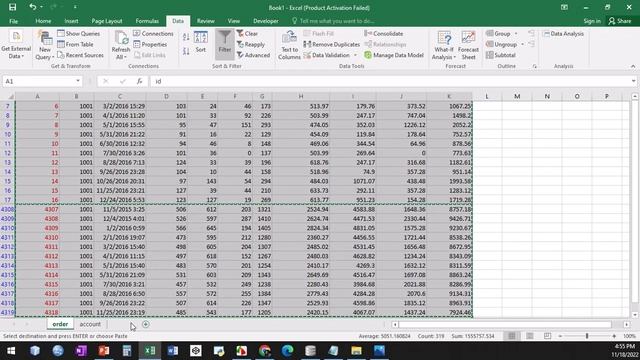The image size is (640, 360).
Task: Switch to the View tab
Action: pyautogui.click(x=233, y=21)
